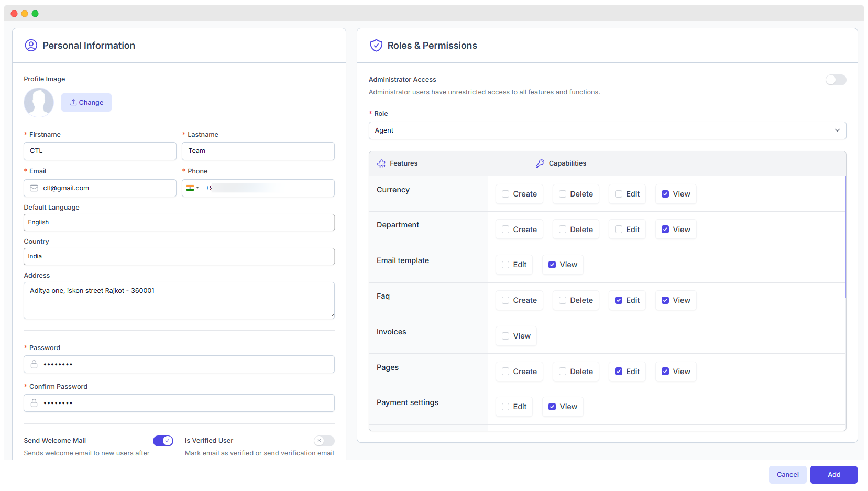Toggle the Is Verified User switch
Image resolution: width=868 pixels, height=491 pixels.
[x=324, y=441]
